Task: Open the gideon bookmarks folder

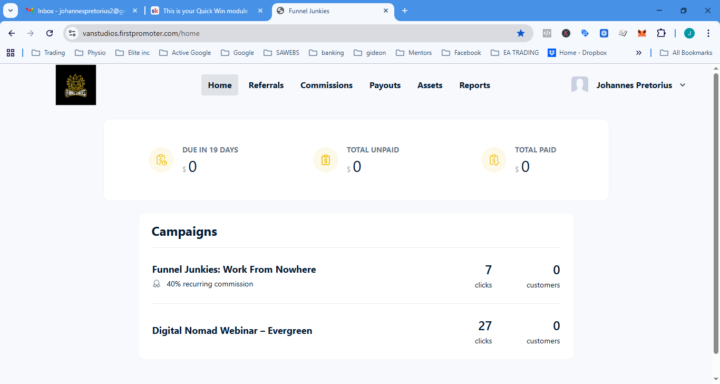Action: pyautogui.click(x=370, y=53)
